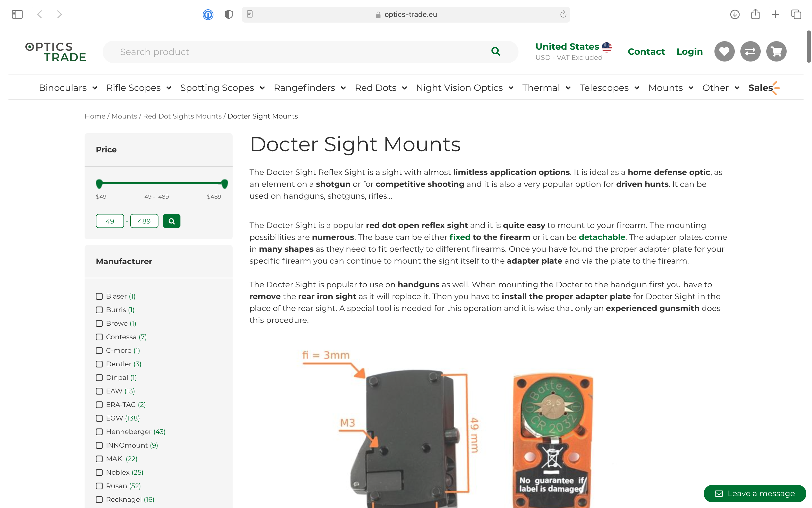The height and width of the screenshot is (508, 812).
Task: Open the reader view icon in address bar
Action: point(250,14)
